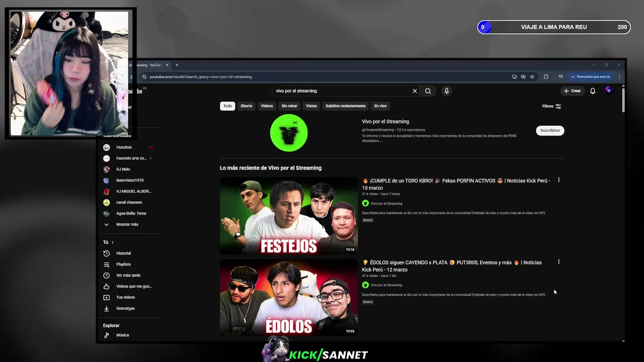
Task: Open the ÉDOLOS siguen CAYENDO video title
Action: pos(452,266)
